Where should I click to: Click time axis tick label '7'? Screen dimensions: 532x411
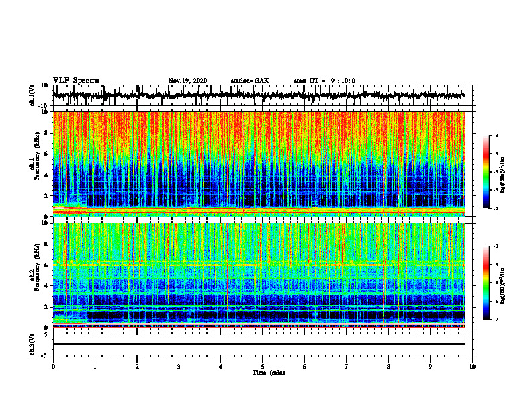pos(347,367)
